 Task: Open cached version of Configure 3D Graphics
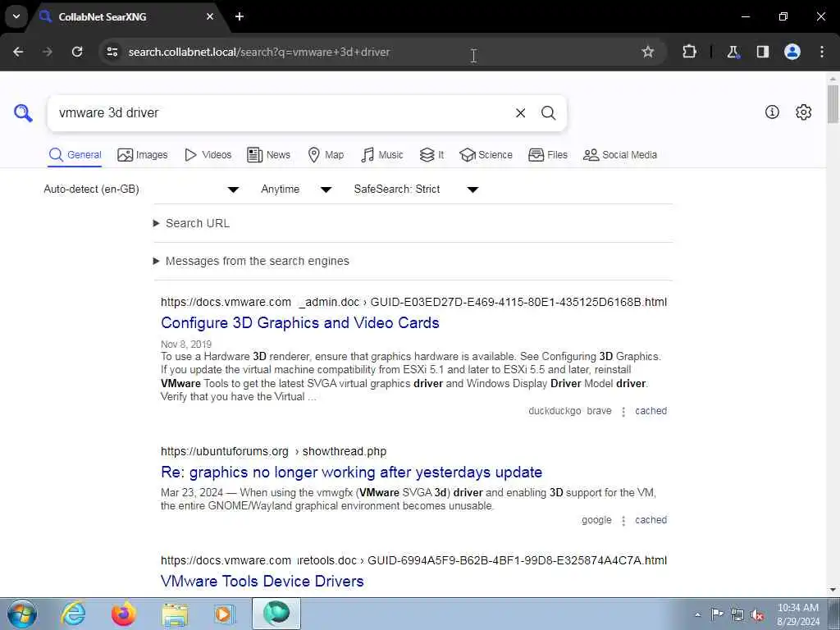(651, 411)
